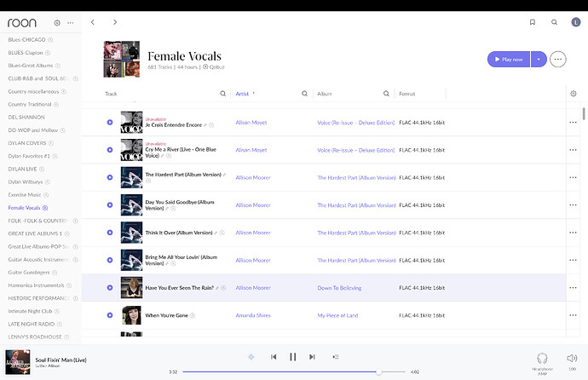Open the settings gear beside the Roon logo

57,23
